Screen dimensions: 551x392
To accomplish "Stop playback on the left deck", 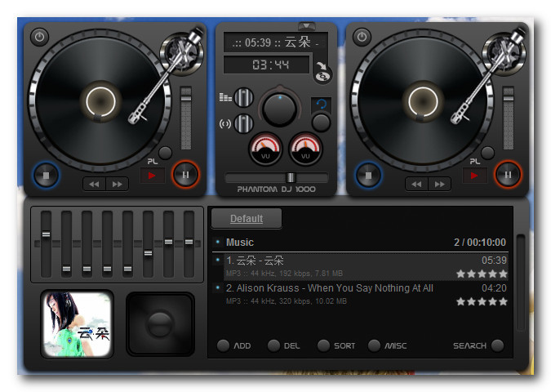I will (46, 175).
